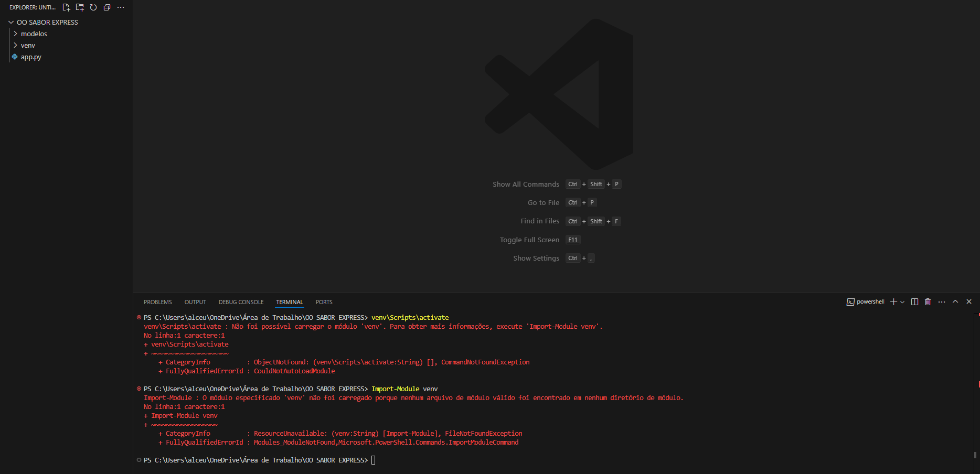Click the New Folder icon in Explorer
Viewport: 980px width, 474px height.
tap(80, 7)
